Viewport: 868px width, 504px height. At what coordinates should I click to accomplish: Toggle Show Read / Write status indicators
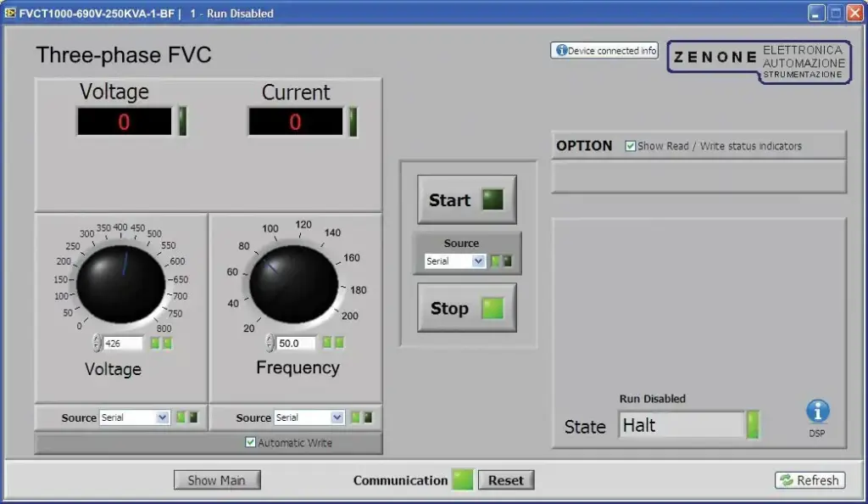[x=630, y=146]
